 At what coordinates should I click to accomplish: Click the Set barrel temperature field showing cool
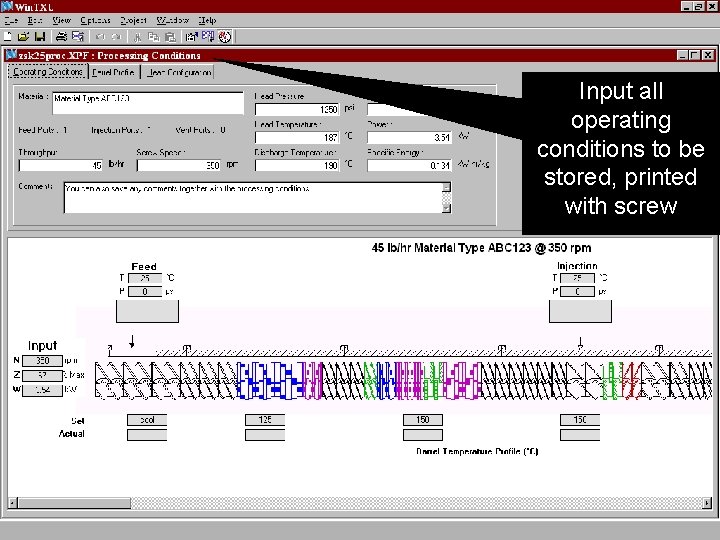147,420
